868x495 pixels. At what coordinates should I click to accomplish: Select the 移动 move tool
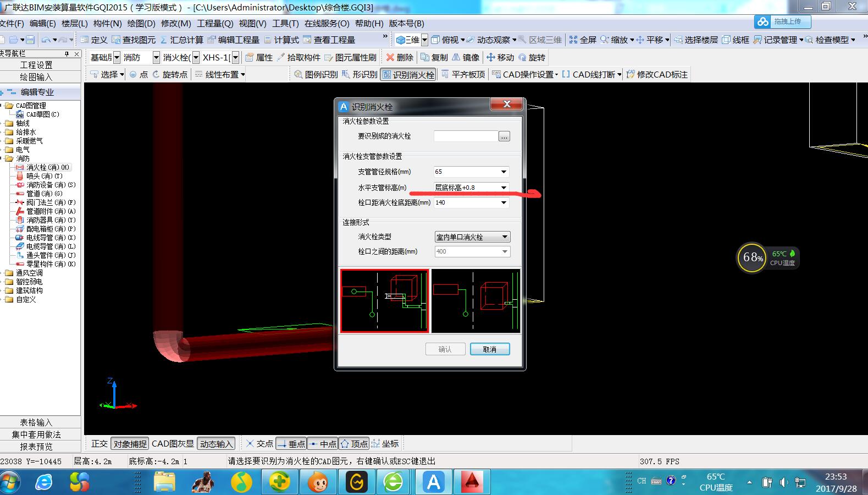tap(500, 57)
